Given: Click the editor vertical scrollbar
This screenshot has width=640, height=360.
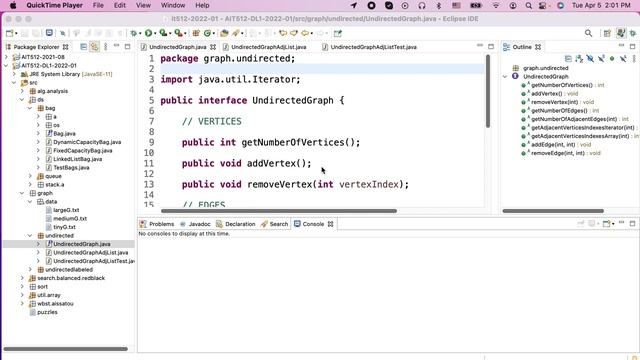Looking at the screenshot, I should pyautogui.click(x=488, y=91).
